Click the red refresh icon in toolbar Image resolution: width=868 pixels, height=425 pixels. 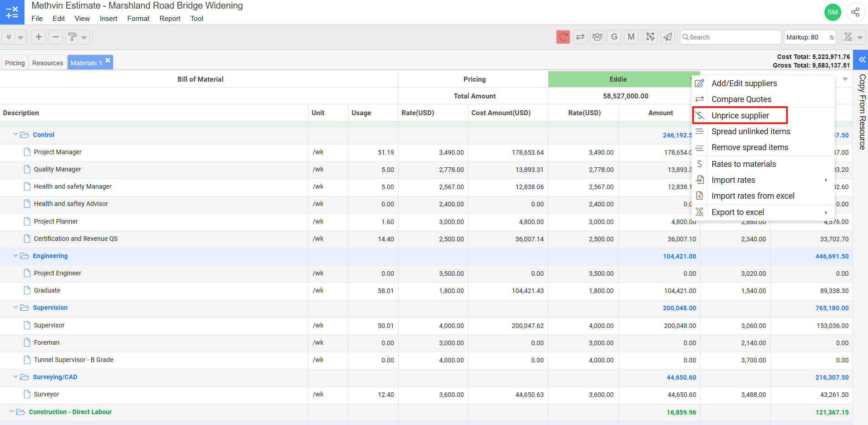coord(563,37)
